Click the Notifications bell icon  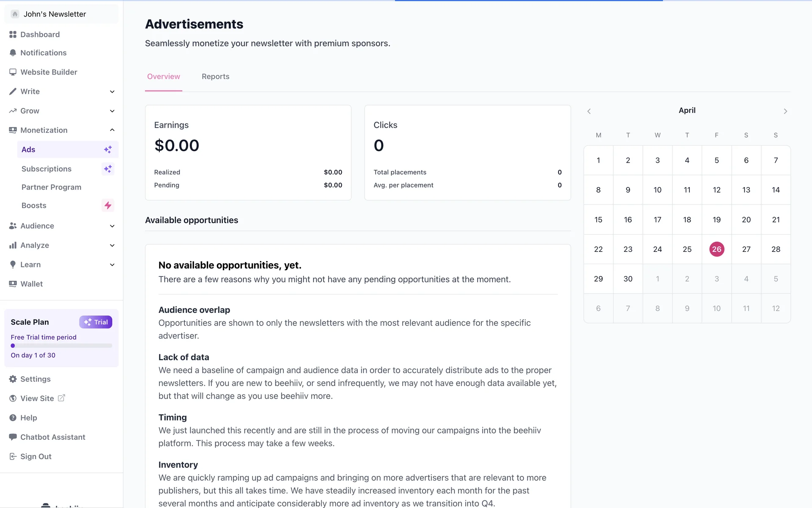click(13, 53)
